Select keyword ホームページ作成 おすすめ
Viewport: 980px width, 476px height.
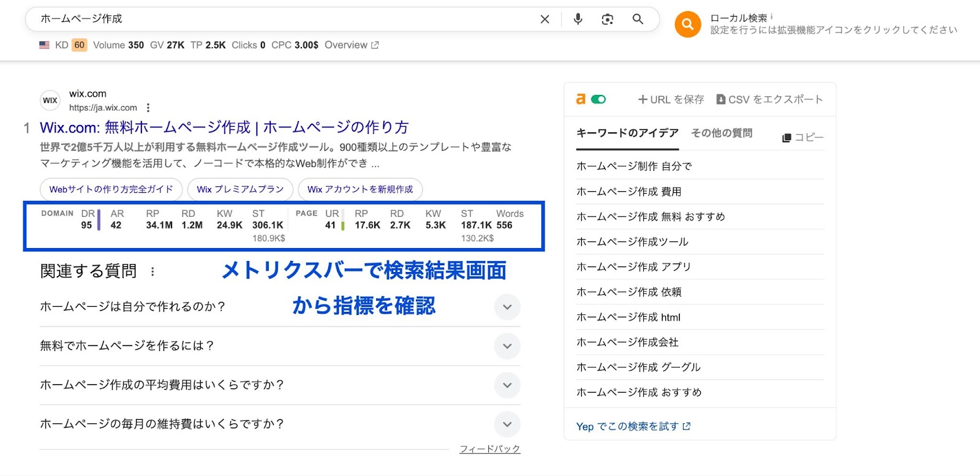pos(639,393)
